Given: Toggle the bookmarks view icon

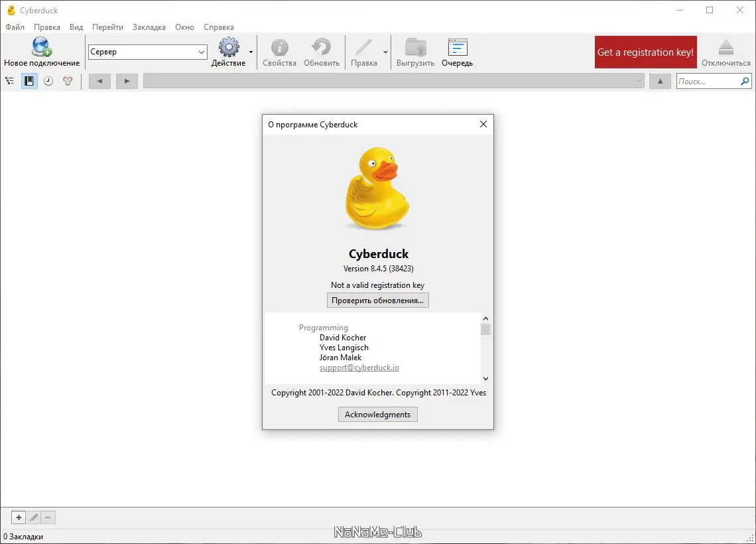Looking at the screenshot, I should [x=29, y=81].
